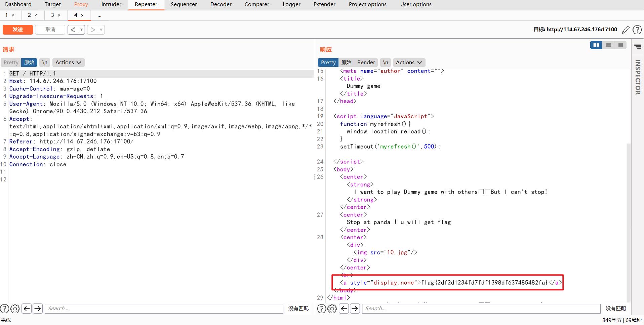The width and height of the screenshot is (644, 325).
Task: Jump to next match in request
Action: tap(38, 309)
